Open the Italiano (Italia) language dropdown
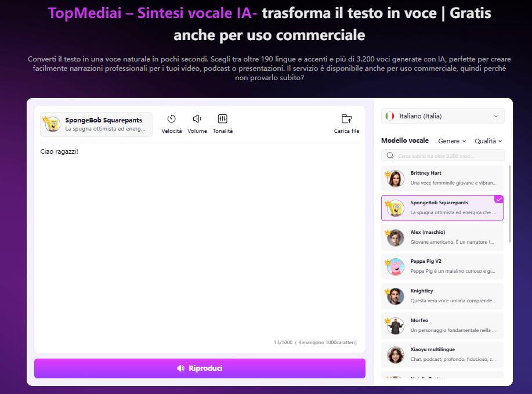Viewport: 532px width, 394px height. point(442,115)
